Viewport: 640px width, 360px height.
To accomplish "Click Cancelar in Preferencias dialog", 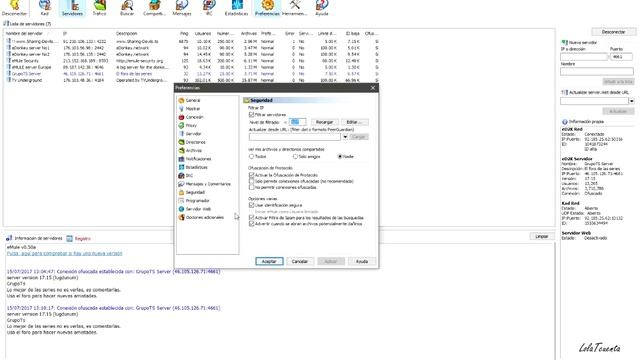I will tap(300, 261).
